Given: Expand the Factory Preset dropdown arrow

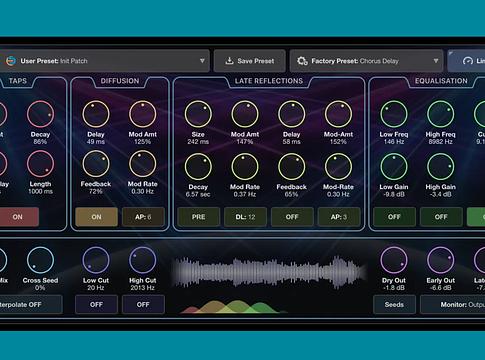Looking at the screenshot, I should tap(436, 61).
